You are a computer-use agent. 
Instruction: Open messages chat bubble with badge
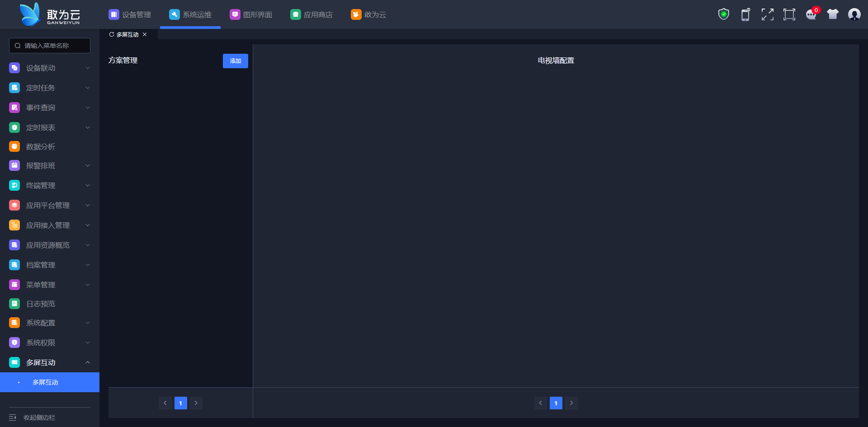tap(812, 14)
